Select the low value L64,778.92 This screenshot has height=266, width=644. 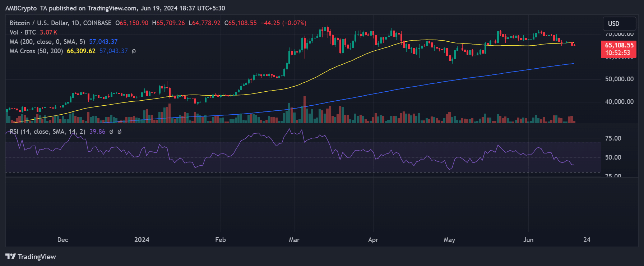tap(204, 23)
